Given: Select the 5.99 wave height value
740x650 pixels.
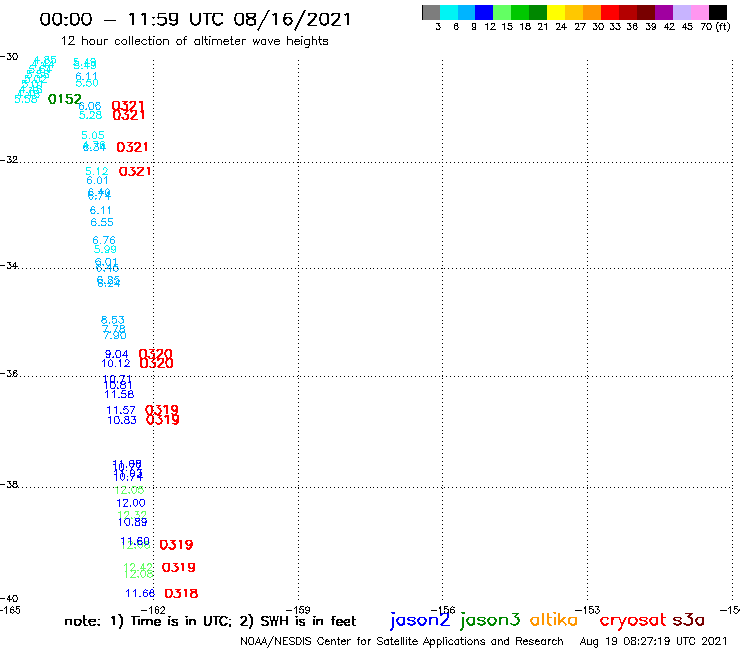Looking at the screenshot, I should point(105,249).
